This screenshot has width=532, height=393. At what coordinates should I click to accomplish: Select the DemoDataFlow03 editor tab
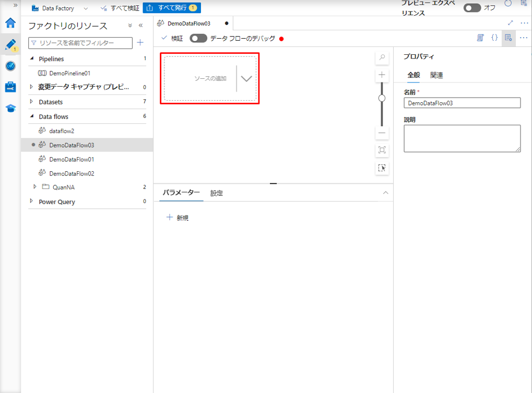click(188, 23)
